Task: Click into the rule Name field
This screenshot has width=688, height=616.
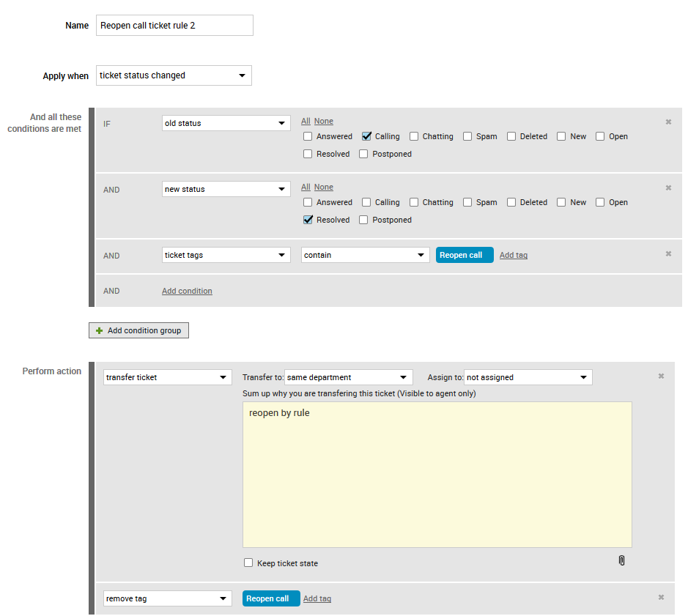Action: pos(174,26)
